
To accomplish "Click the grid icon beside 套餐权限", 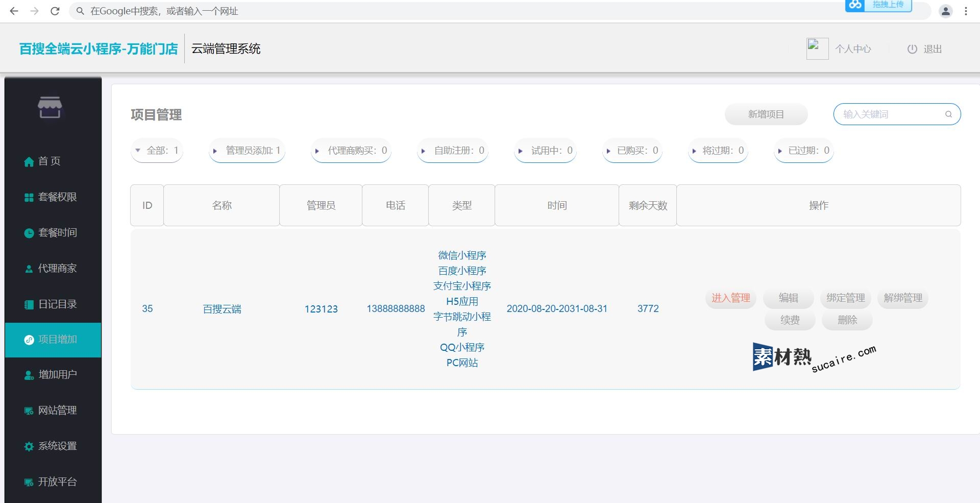I will [29, 198].
